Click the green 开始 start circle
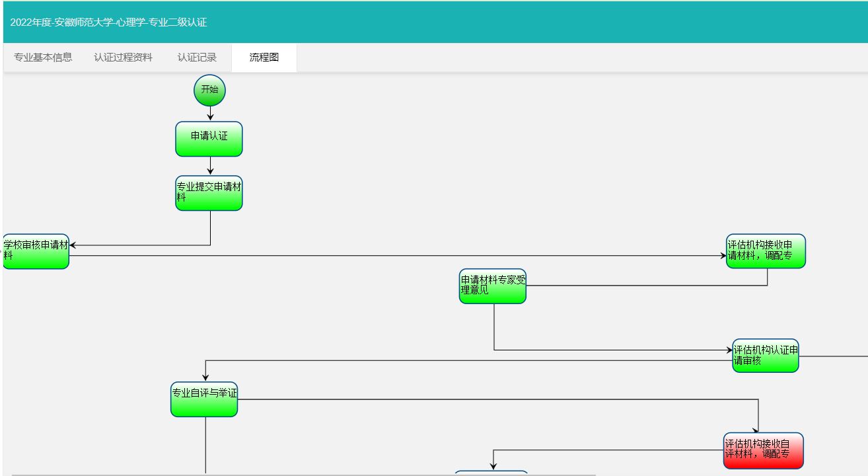This screenshot has width=868, height=476. (x=209, y=90)
